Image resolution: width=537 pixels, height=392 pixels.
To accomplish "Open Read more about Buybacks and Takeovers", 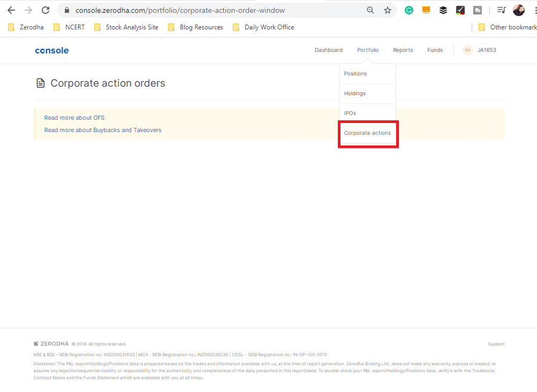I will click(x=103, y=130).
